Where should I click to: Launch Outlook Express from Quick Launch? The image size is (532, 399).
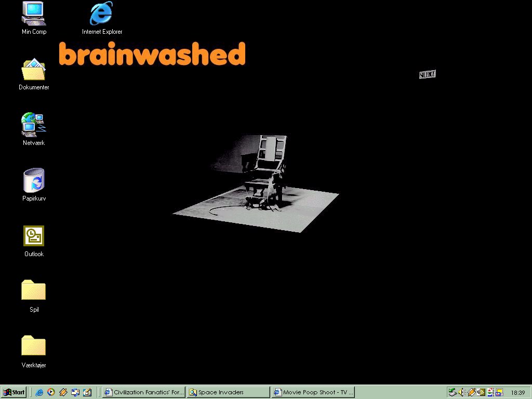click(x=75, y=392)
